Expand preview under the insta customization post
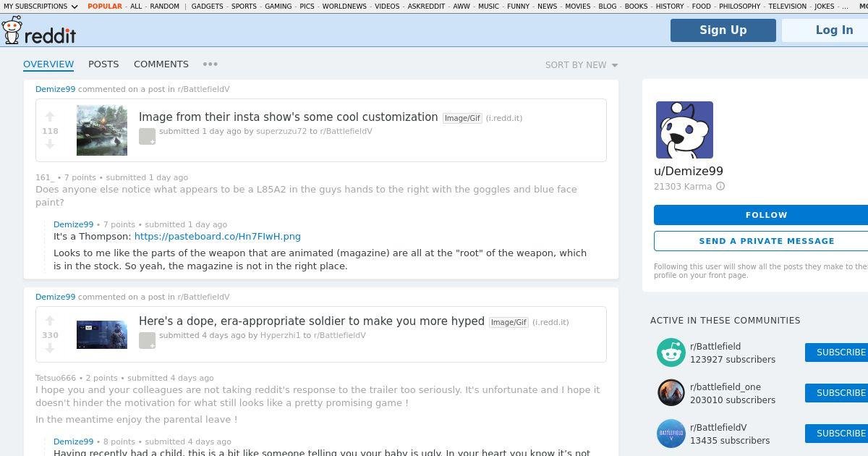 (147, 136)
